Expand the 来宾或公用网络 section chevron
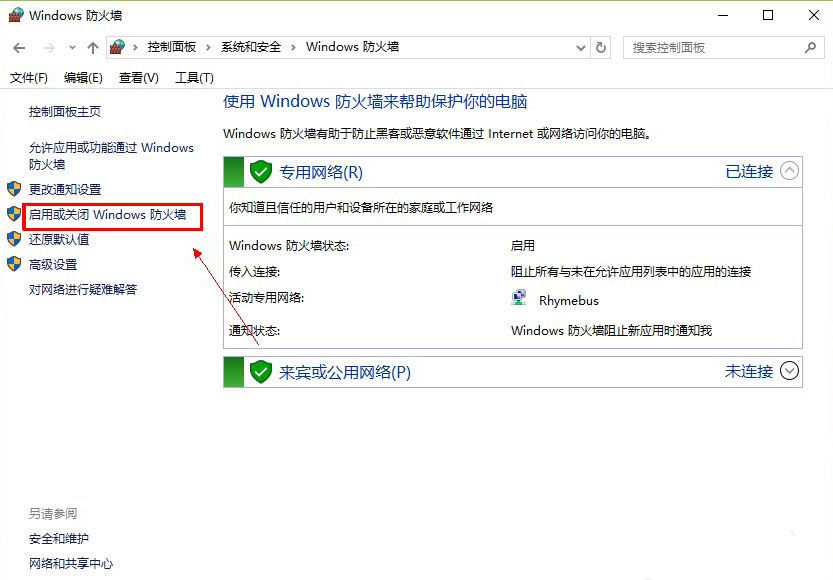 (789, 371)
